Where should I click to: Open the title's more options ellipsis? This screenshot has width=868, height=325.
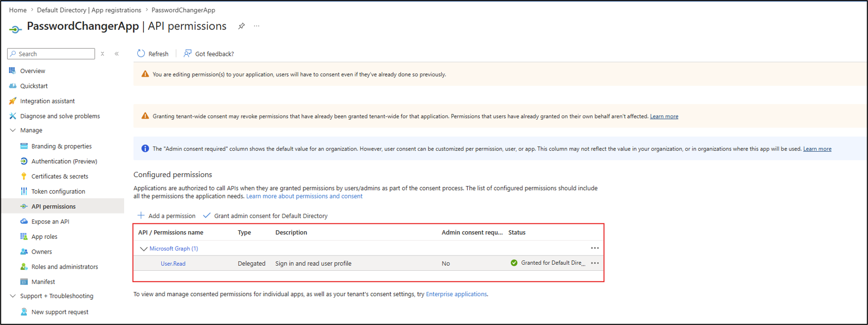pos(257,26)
